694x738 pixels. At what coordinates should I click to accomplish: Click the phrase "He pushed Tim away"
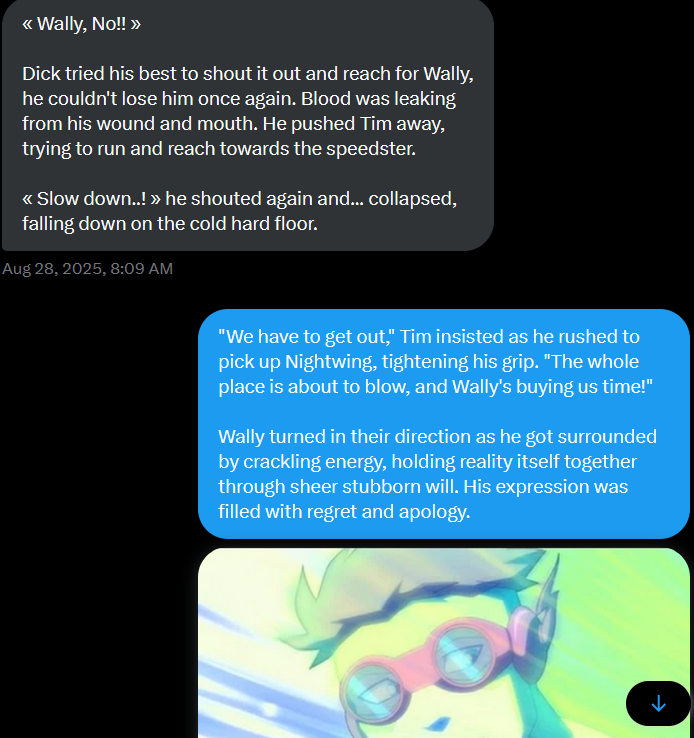[x=353, y=124]
